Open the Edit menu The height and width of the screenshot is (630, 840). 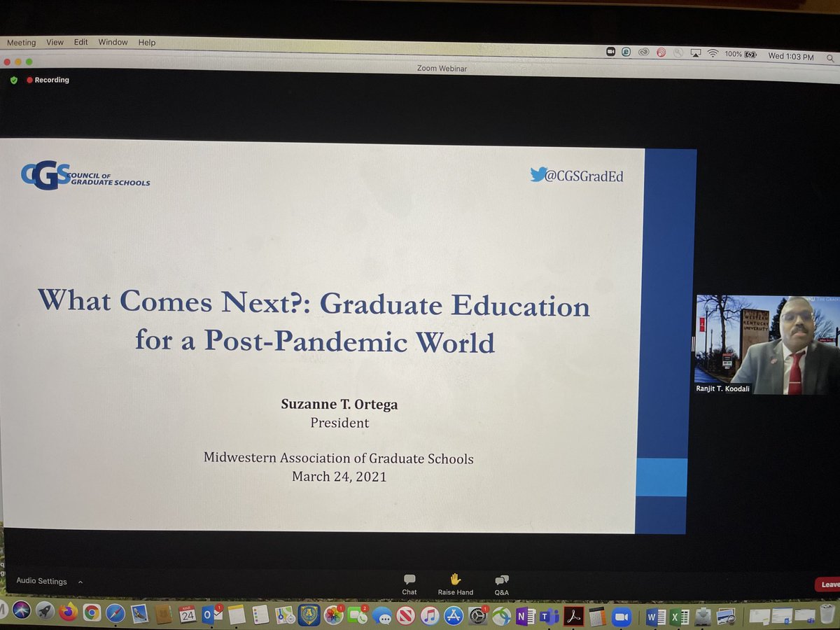[81, 42]
